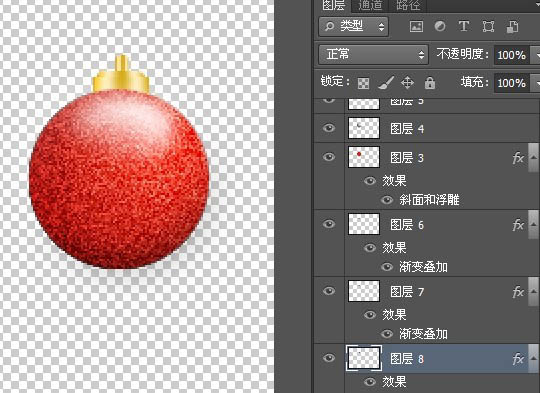Collapse effects arrow on 图层 6
Image resolution: width=540 pixels, height=393 pixels.
coord(533,225)
